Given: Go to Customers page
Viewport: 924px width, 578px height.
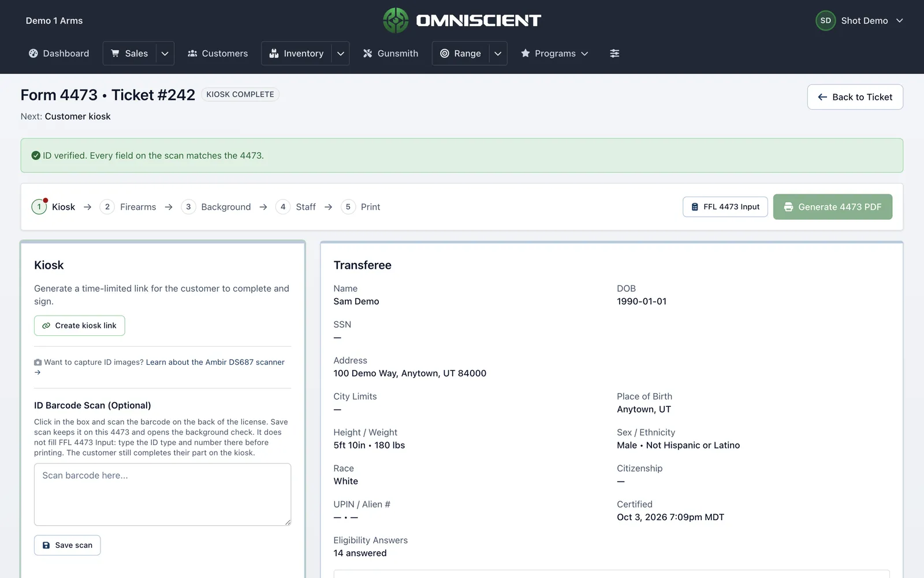Looking at the screenshot, I should pos(218,53).
